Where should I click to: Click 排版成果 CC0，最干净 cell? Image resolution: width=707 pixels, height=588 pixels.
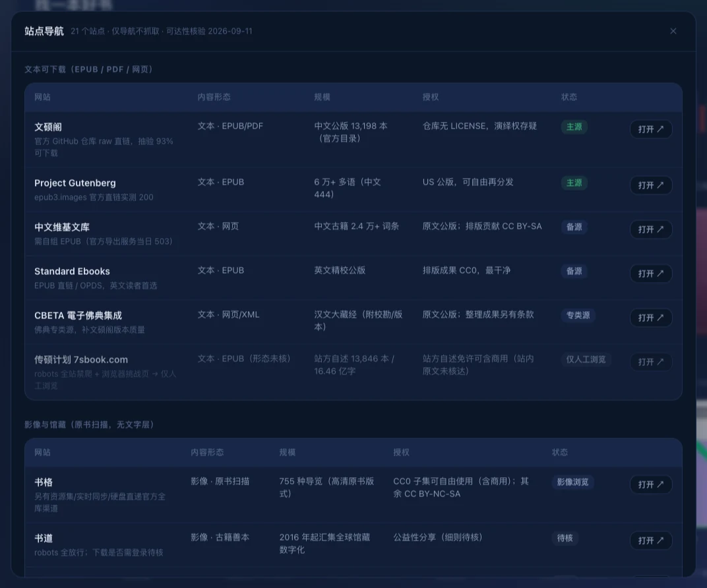(x=467, y=270)
